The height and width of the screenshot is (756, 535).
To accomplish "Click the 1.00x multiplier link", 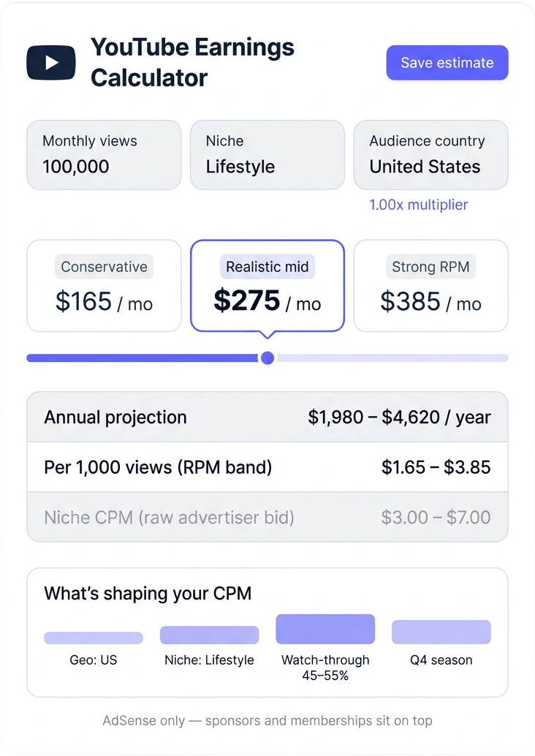I will tap(418, 205).
